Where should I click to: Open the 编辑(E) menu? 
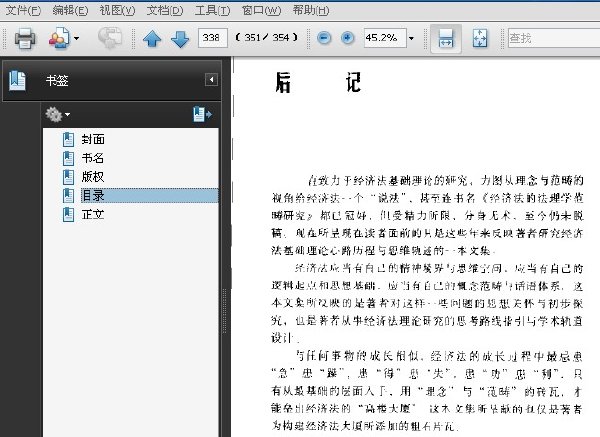pyautogui.click(x=70, y=10)
